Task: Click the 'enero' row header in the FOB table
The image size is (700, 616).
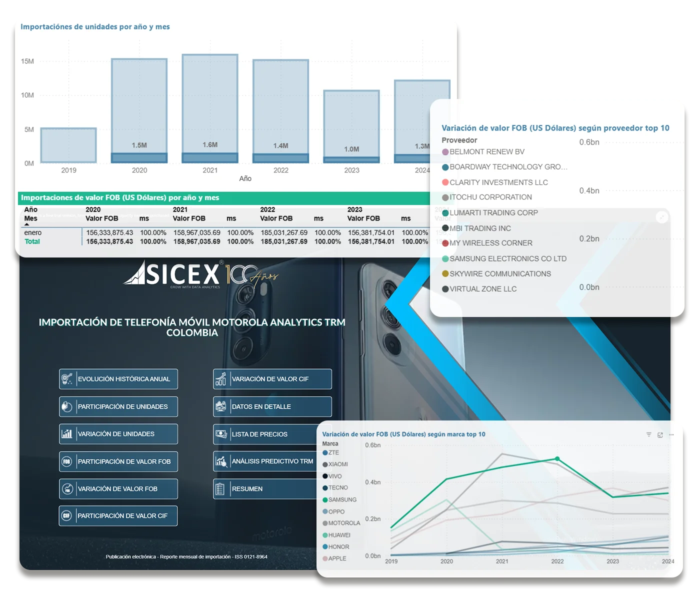Action: (x=33, y=232)
